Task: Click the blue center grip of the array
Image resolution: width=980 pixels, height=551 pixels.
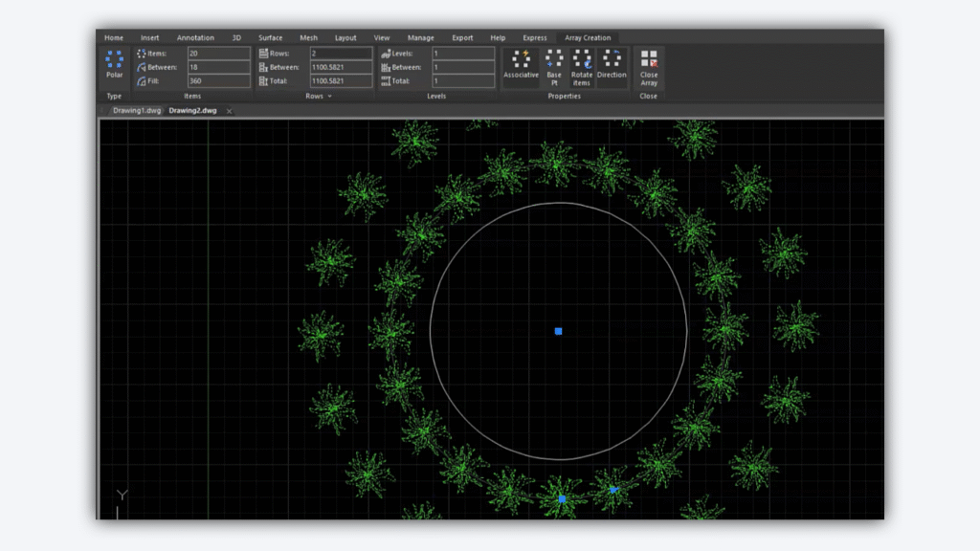Action: [x=558, y=331]
